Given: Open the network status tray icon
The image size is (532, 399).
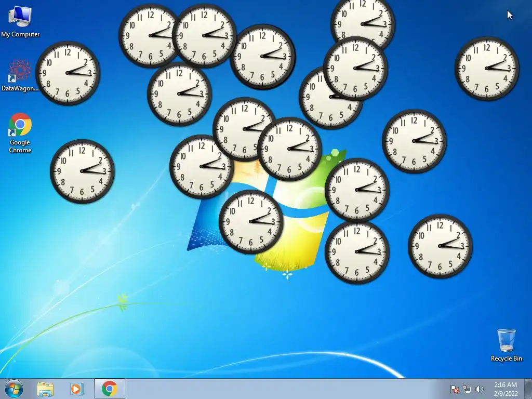Looking at the screenshot, I should click(467, 389).
